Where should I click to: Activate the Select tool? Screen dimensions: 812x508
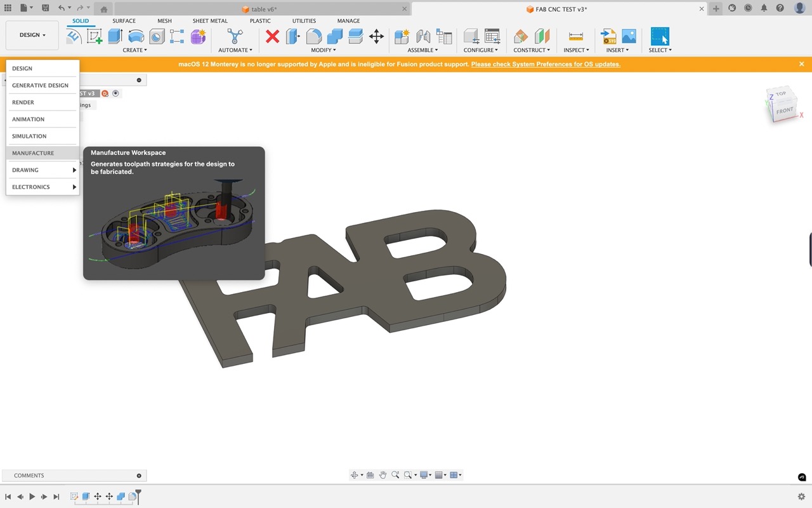pos(660,36)
